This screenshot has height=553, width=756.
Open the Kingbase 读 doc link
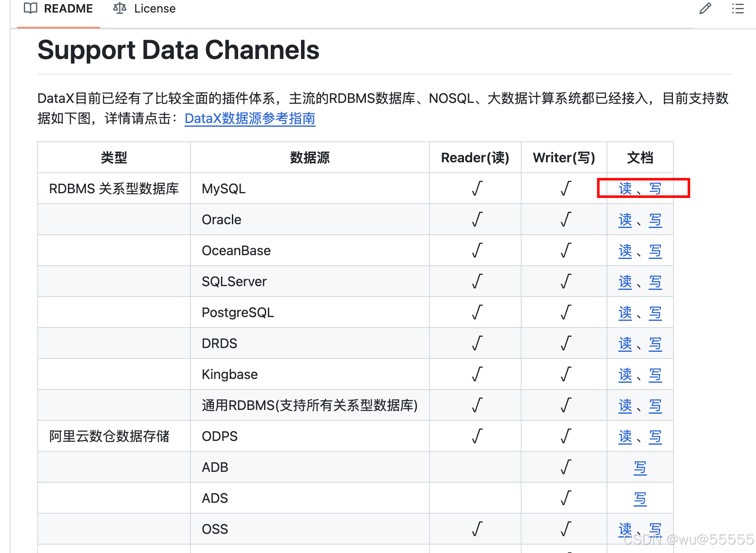pyautogui.click(x=625, y=374)
